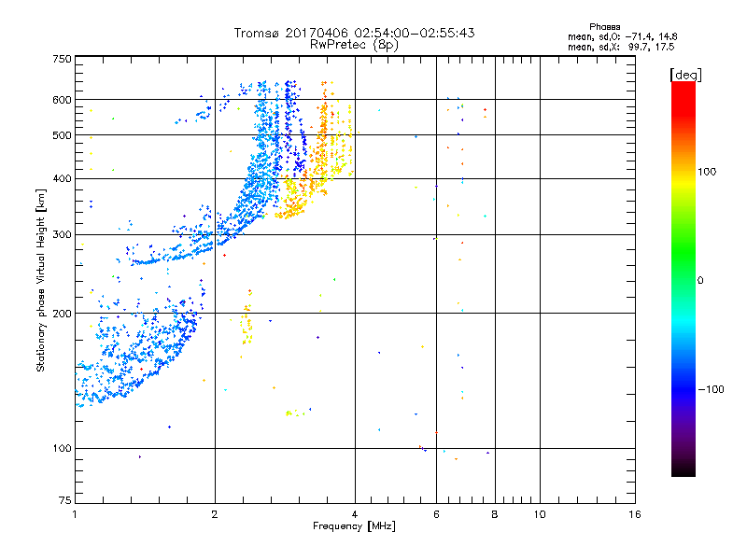Select the 'RwPretec (8p)' subtitle text
The image size is (747, 560).
tap(354, 45)
